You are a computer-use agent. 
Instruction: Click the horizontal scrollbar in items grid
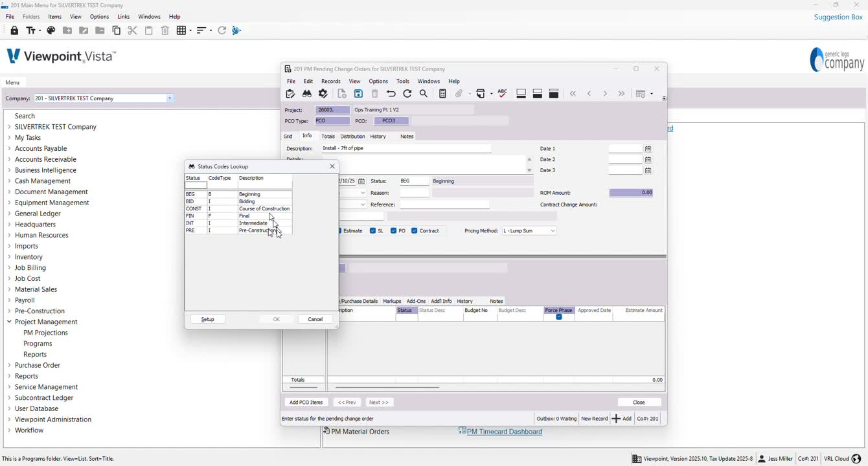387,388
